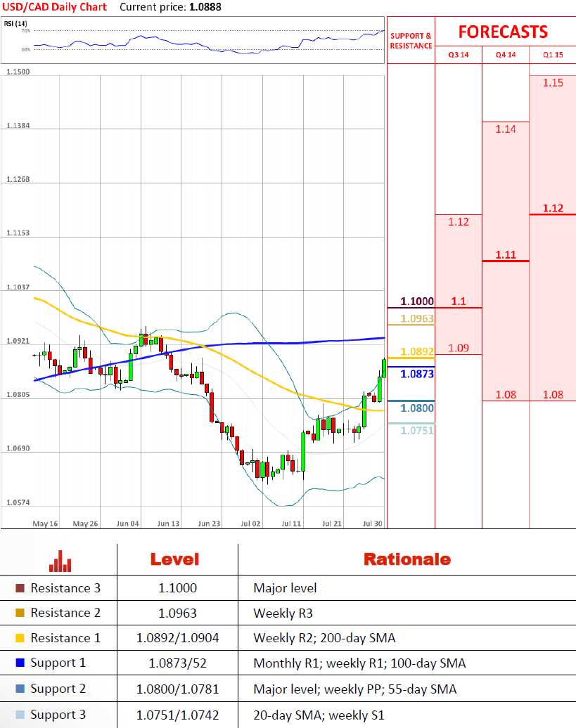Viewport: 576px width, 728px height.
Task: Click the current price value 1.0888
Action: (x=205, y=7)
